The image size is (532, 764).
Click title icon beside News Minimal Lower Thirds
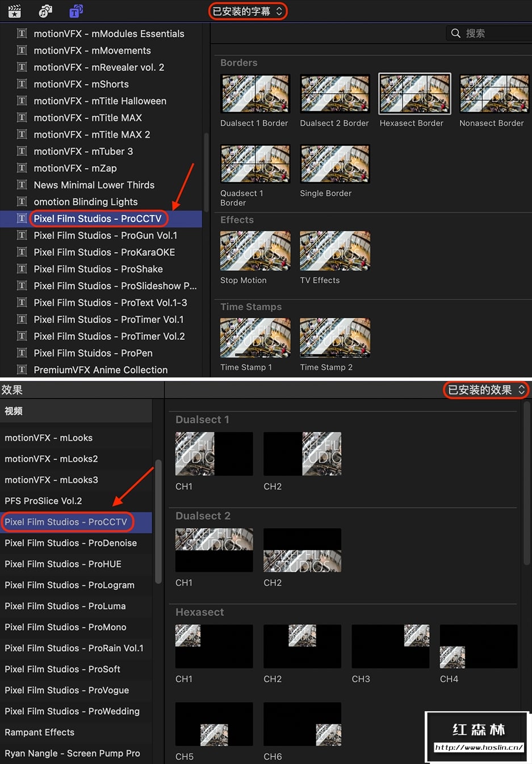pyautogui.click(x=22, y=185)
